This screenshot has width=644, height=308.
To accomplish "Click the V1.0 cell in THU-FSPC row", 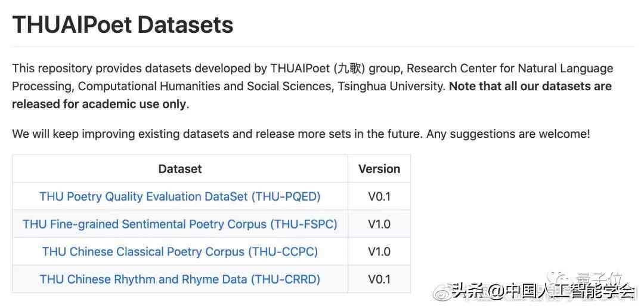I will coord(379,224).
